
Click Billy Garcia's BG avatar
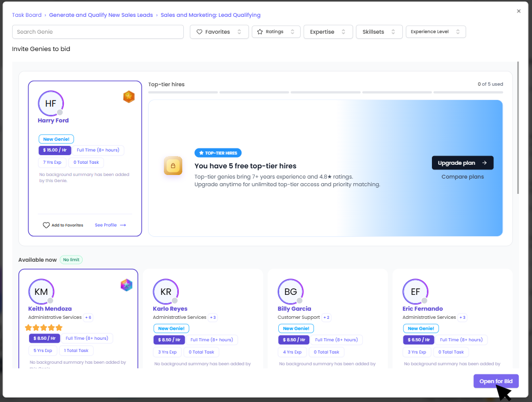pos(291,291)
